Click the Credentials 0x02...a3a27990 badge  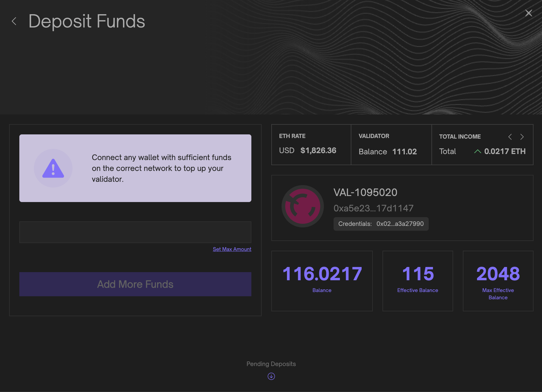(x=381, y=224)
